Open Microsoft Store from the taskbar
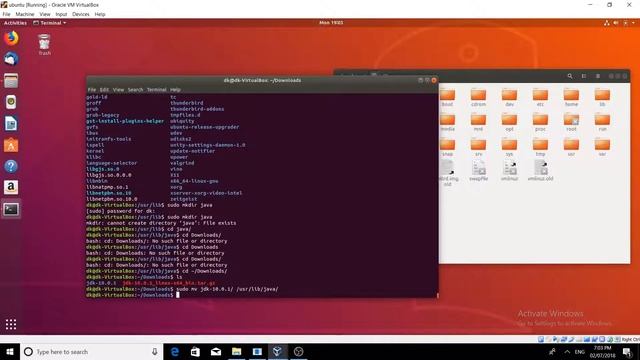 point(195,351)
